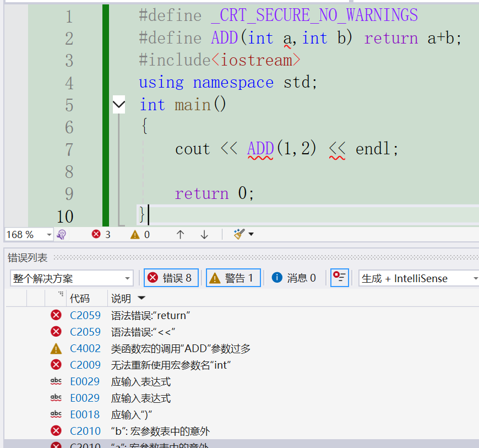Click line number 5 in the gutter

coord(69,105)
